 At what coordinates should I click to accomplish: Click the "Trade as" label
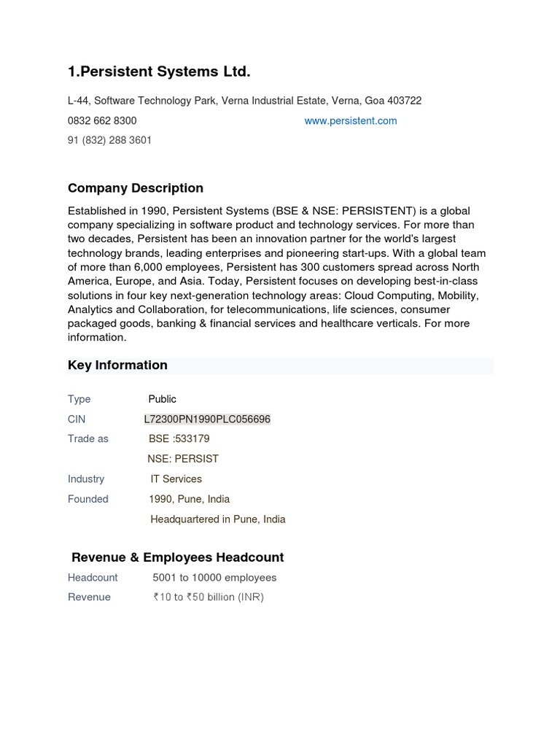(88, 439)
